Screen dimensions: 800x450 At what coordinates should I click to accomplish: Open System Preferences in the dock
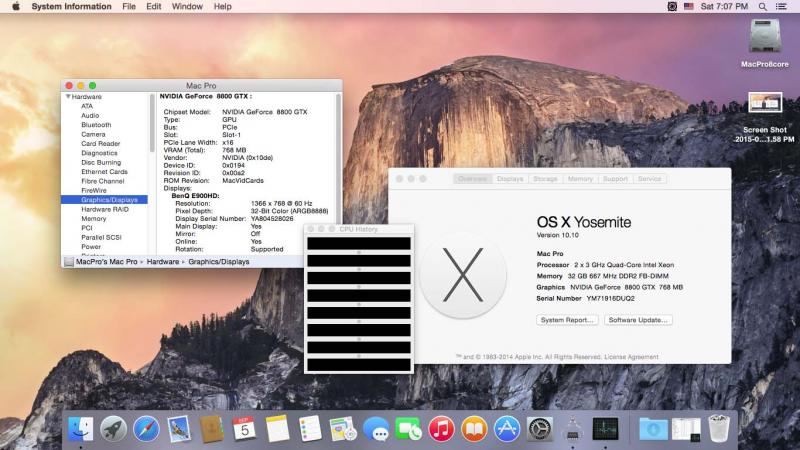point(540,430)
